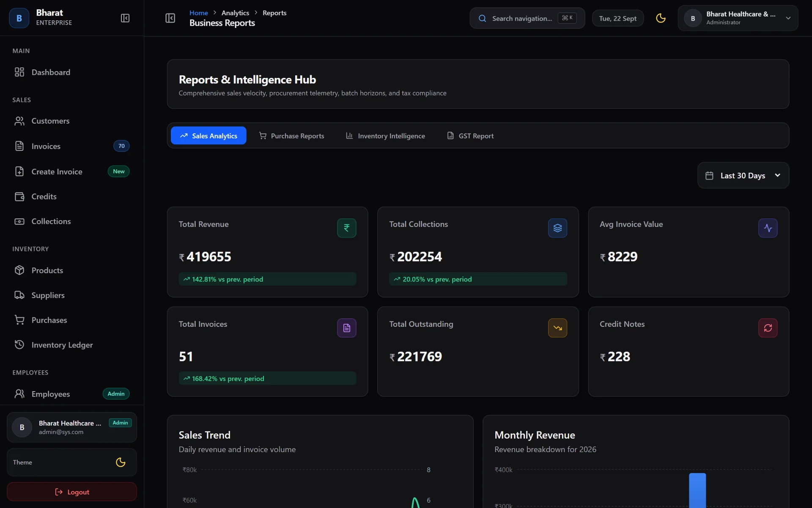Switch to the Purchase Reports tab

point(291,136)
